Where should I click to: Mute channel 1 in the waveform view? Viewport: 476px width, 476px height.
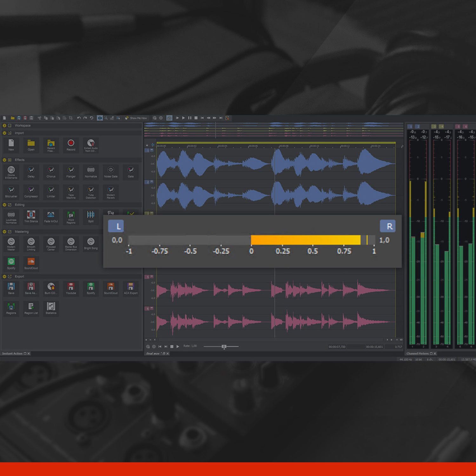[x=152, y=150]
